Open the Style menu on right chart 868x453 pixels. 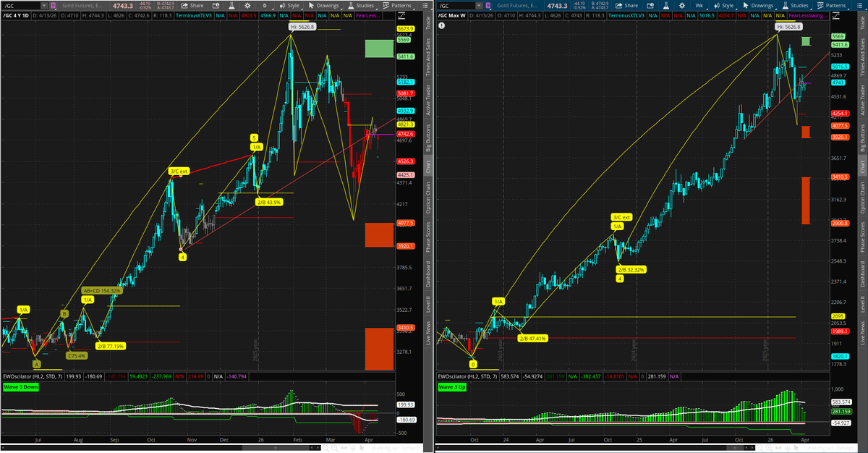pos(726,6)
